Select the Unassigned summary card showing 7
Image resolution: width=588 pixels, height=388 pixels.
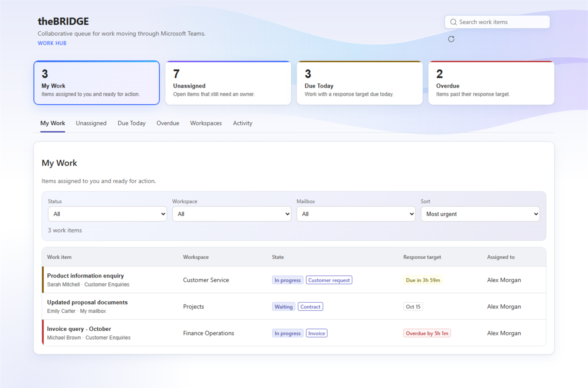click(x=228, y=83)
